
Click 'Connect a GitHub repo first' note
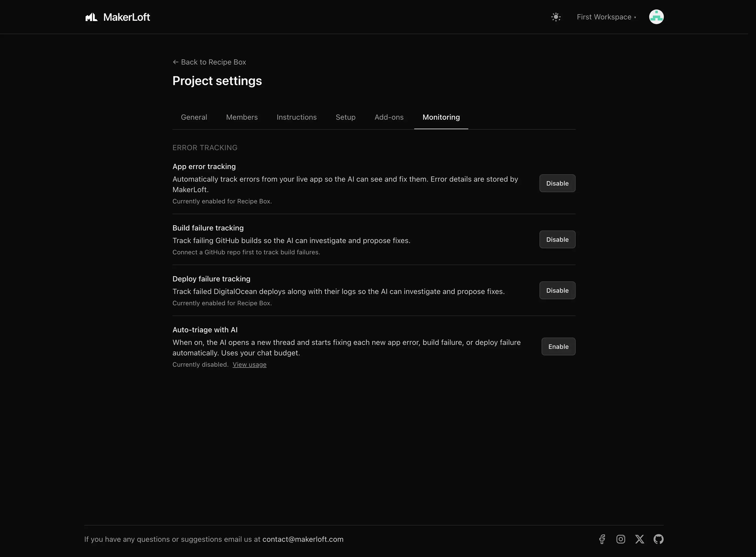[x=246, y=252]
